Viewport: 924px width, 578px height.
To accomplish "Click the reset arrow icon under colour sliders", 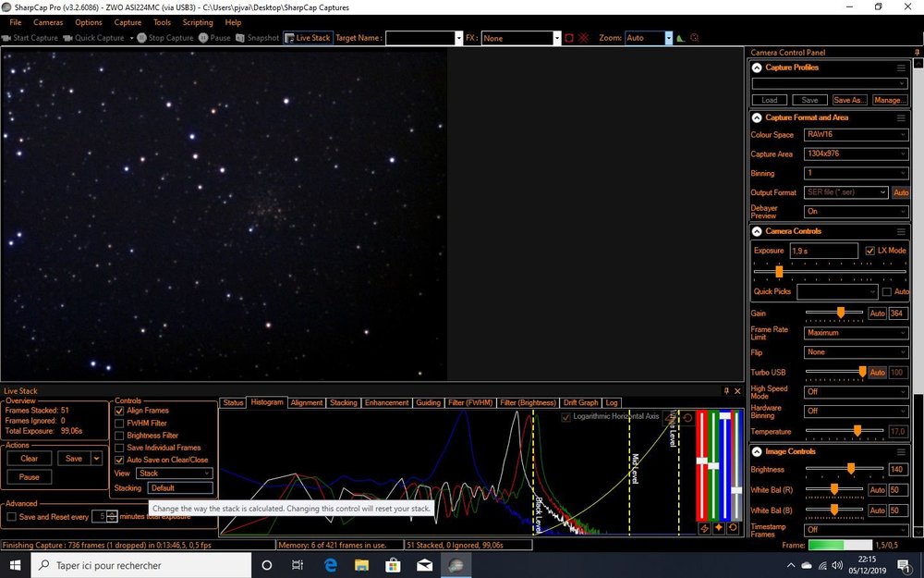I will pyautogui.click(x=733, y=528).
